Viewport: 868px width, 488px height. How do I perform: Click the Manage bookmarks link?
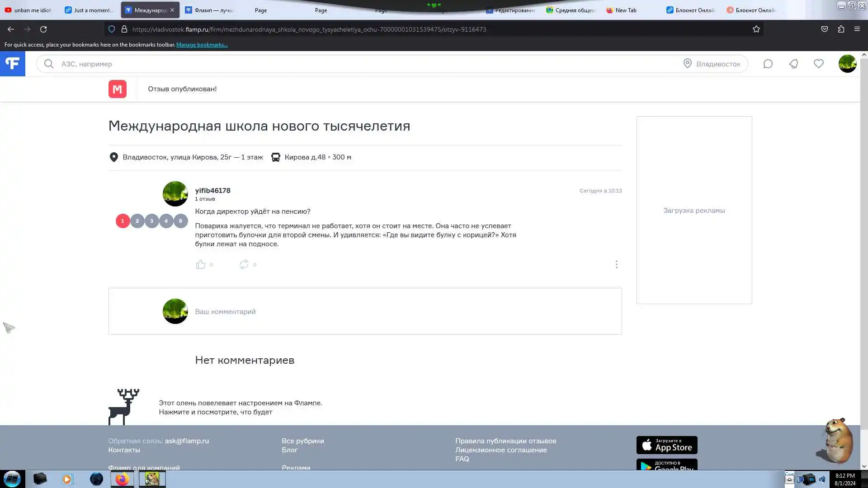[x=202, y=45]
